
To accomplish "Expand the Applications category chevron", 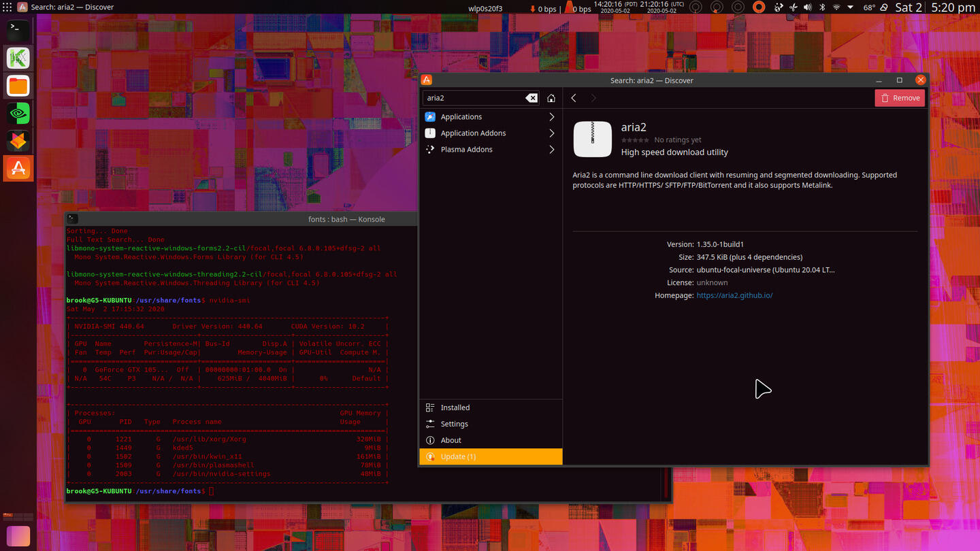I will (551, 117).
